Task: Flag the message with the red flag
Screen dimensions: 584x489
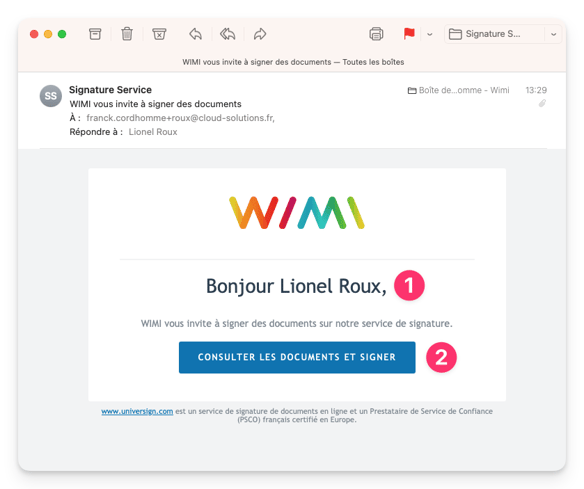Action: [x=409, y=34]
